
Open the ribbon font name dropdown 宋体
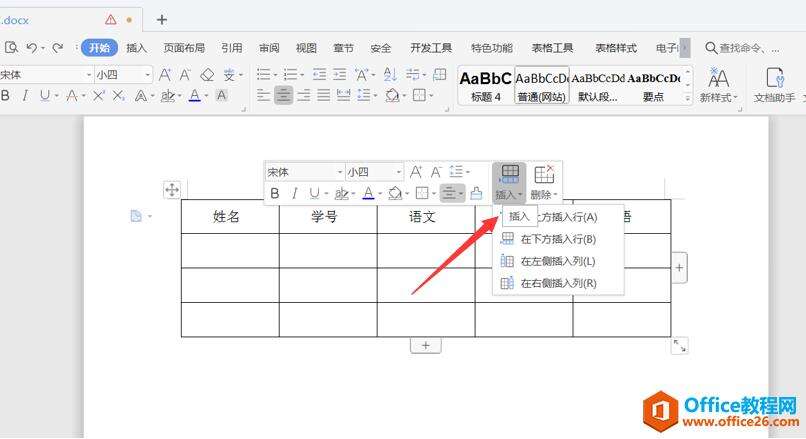[89, 75]
